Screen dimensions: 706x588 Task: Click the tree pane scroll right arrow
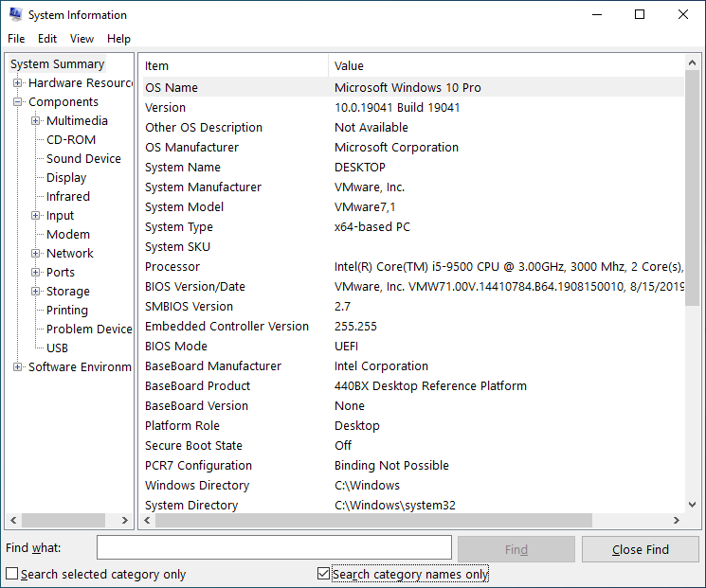[125, 520]
